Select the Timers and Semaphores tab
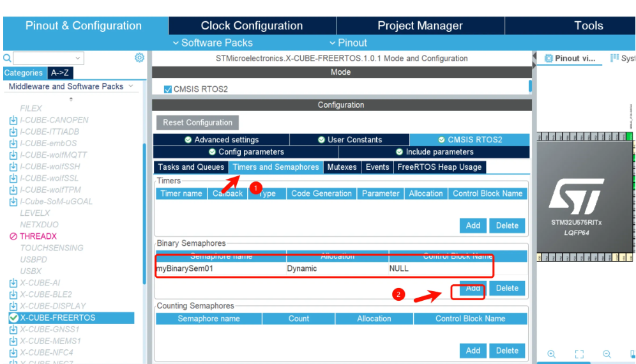The height and width of the screenshot is (364, 636). [276, 167]
